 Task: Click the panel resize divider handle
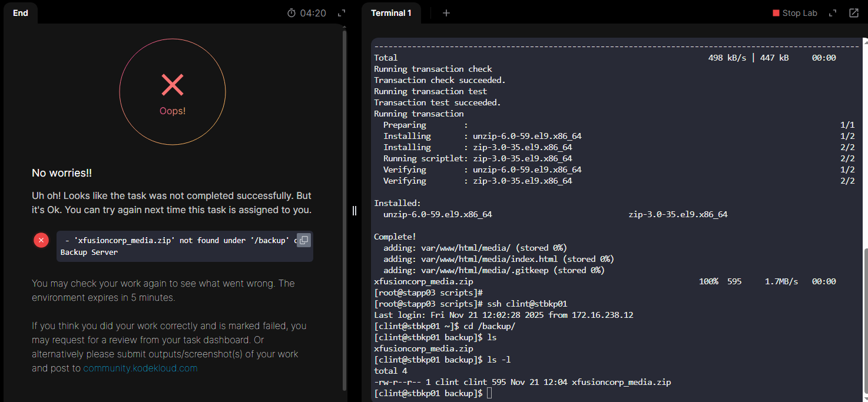point(355,211)
